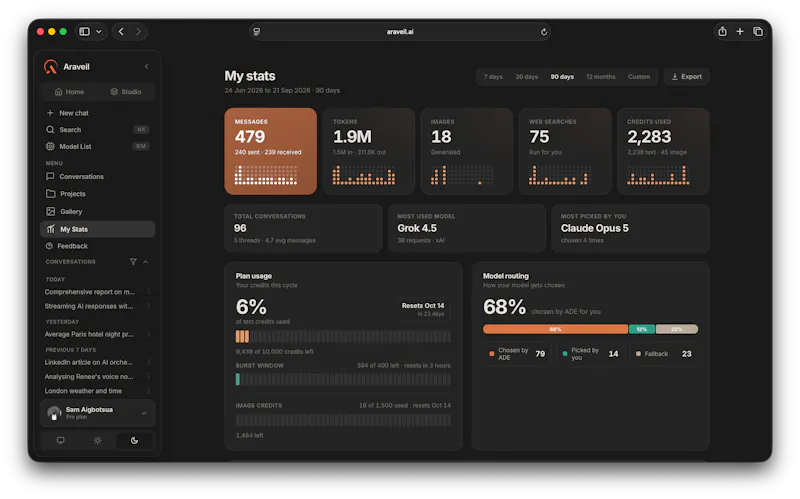Click the Fallback 23 legend item
The width and height of the screenshot is (800, 499).
click(664, 354)
